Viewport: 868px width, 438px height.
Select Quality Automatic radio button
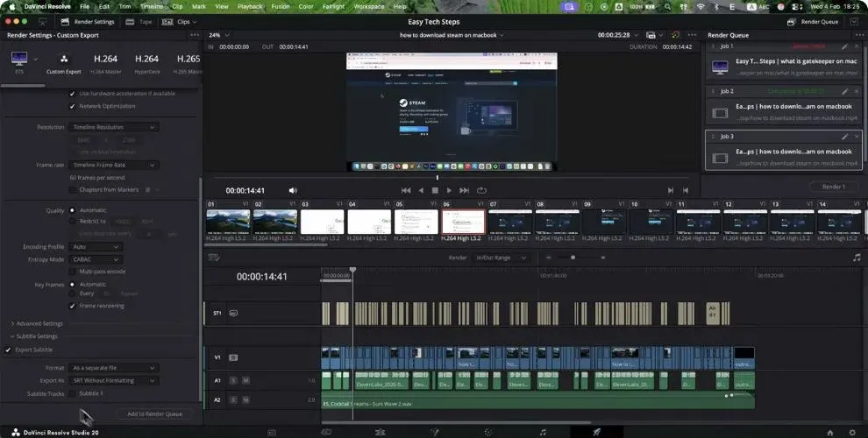point(72,210)
